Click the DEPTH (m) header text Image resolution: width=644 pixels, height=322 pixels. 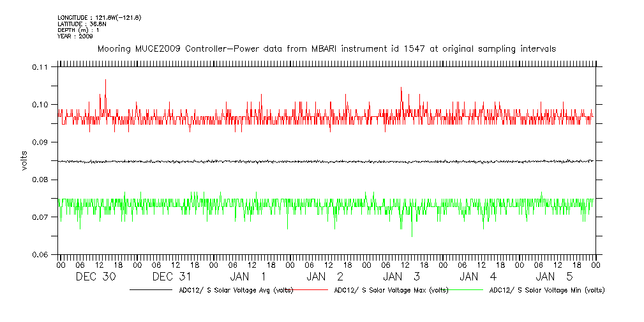click(x=79, y=30)
